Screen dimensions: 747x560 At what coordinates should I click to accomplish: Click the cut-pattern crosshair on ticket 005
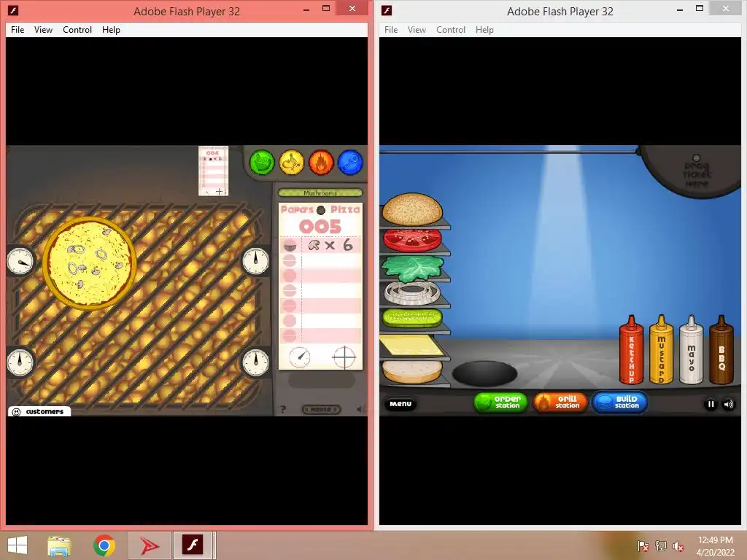click(344, 357)
